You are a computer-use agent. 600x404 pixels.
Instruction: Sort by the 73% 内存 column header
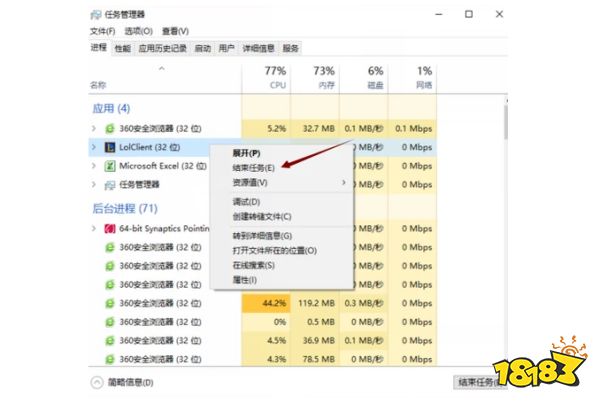coord(315,78)
